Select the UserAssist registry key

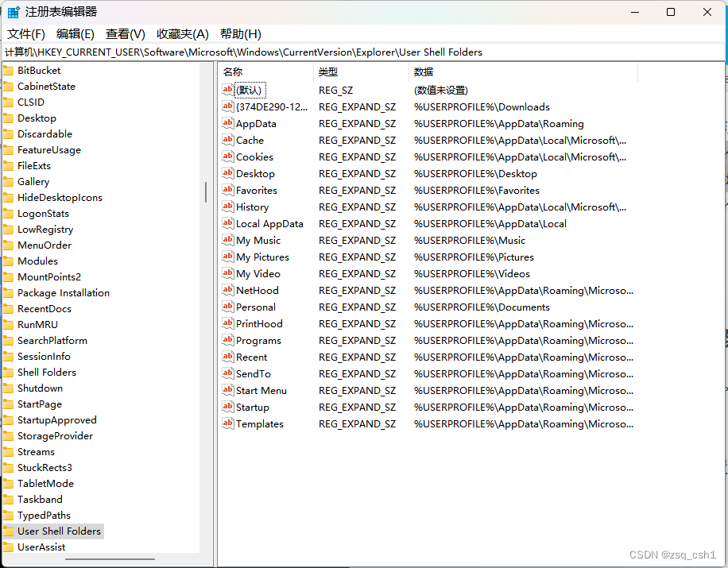coord(41,547)
